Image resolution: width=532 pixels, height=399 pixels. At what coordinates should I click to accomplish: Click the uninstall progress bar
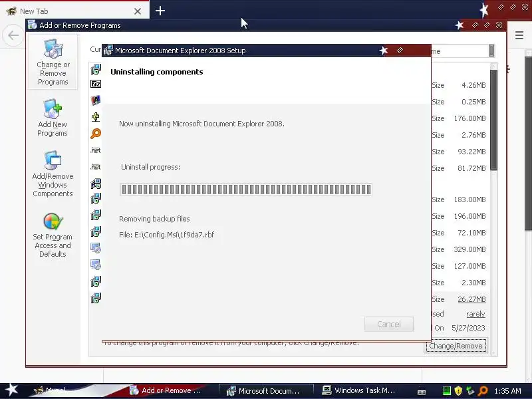pyautogui.click(x=246, y=190)
